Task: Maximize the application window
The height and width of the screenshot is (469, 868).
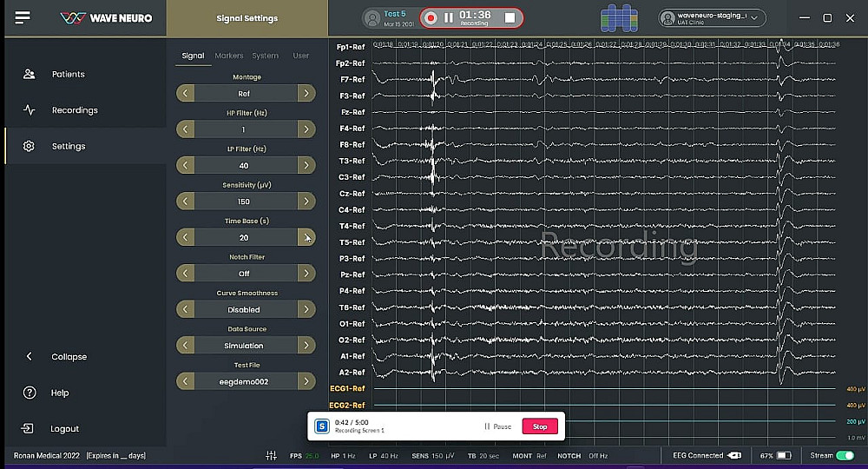Action: coord(827,18)
